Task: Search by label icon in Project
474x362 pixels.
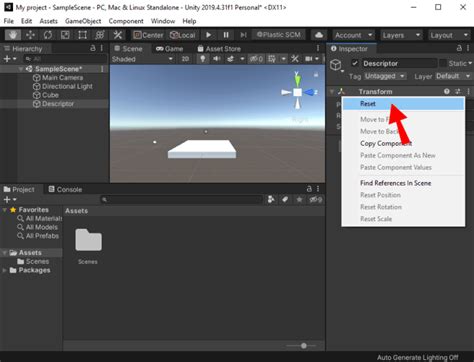Action: coord(285,199)
